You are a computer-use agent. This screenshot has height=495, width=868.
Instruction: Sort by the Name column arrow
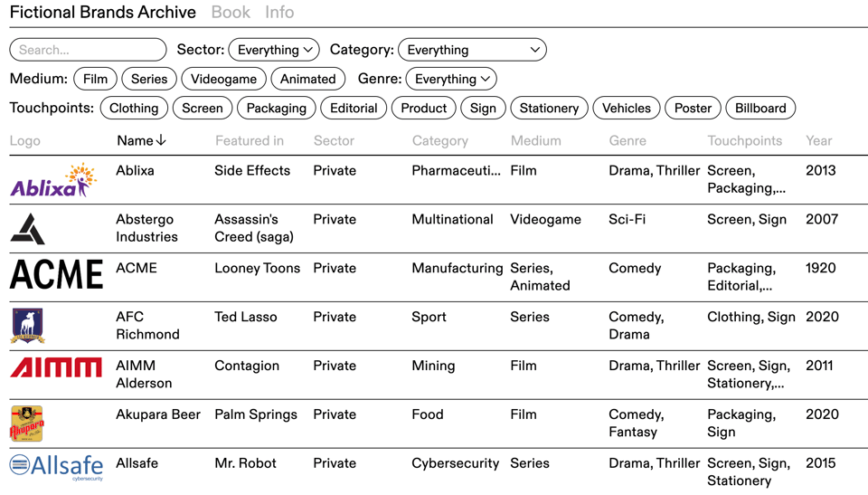tap(161, 141)
